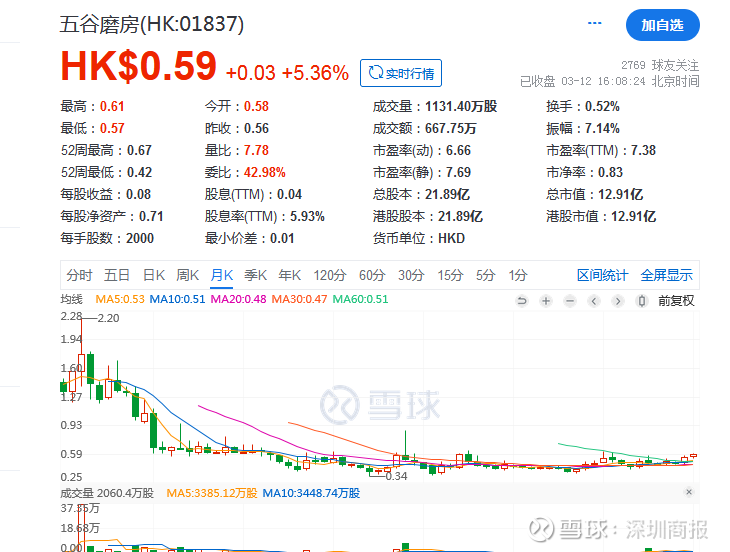Click the 股息率(TTM) 5.93% value
The image size is (730, 552).
pos(307,216)
